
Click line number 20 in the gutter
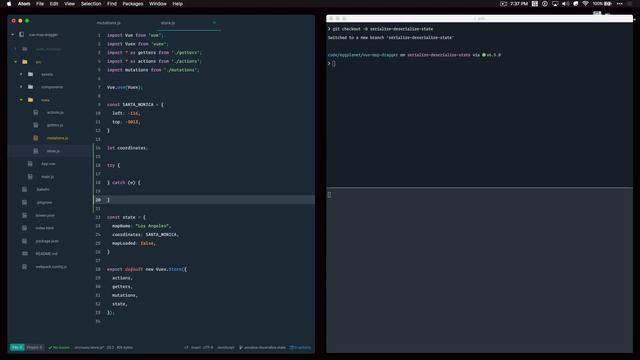click(98, 200)
